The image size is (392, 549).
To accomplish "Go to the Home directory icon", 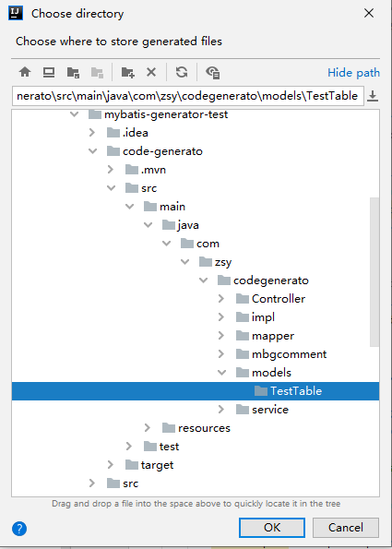I will point(25,73).
